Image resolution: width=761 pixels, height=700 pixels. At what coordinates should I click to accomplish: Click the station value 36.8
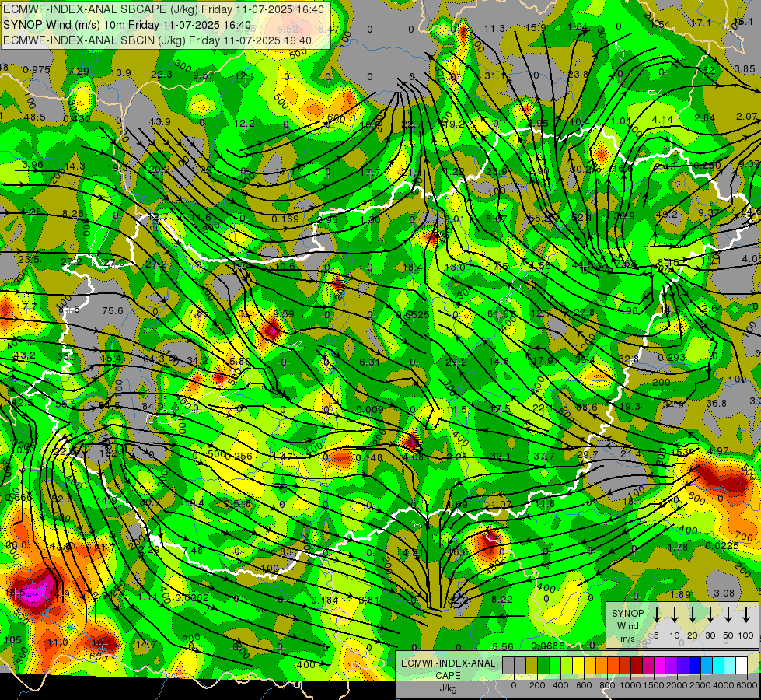click(x=717, y=403)
